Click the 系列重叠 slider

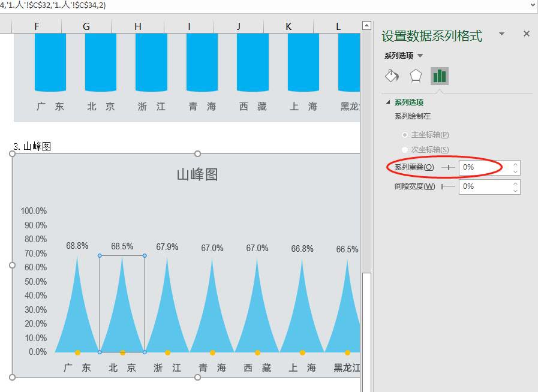(x=447, y=168)
